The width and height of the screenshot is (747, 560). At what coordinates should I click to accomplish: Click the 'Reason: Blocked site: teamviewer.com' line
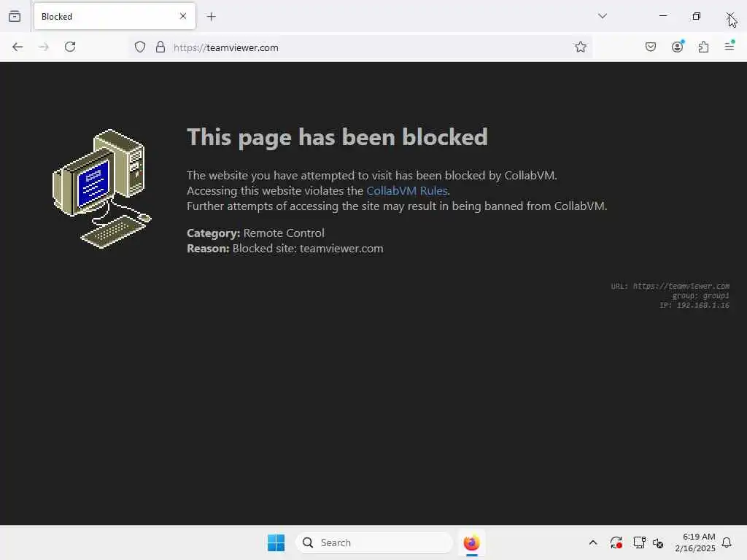click(285, 249)
